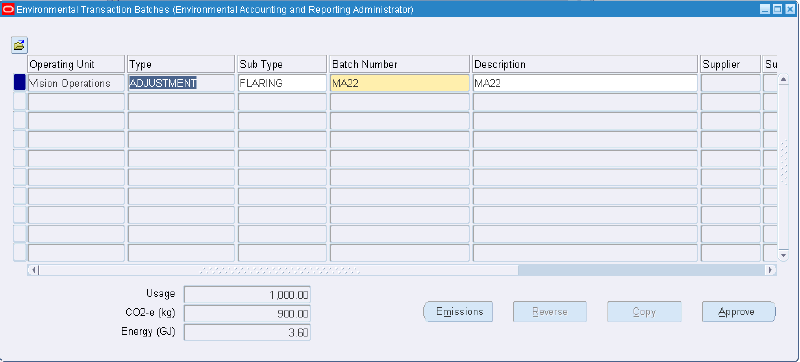Click the FLARING sub type field
The width and height of the screenshot is (800, 362).
(282, 83)
